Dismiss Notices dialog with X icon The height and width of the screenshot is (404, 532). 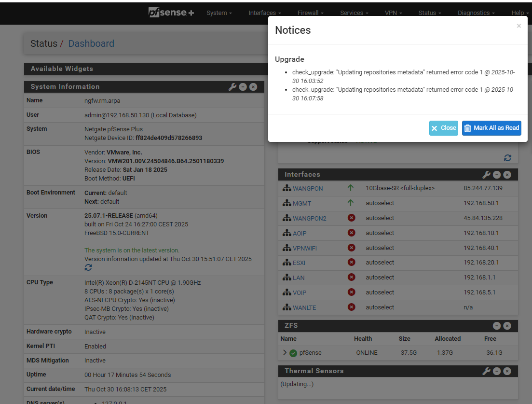pyautogui.click(x=518, y=26)
